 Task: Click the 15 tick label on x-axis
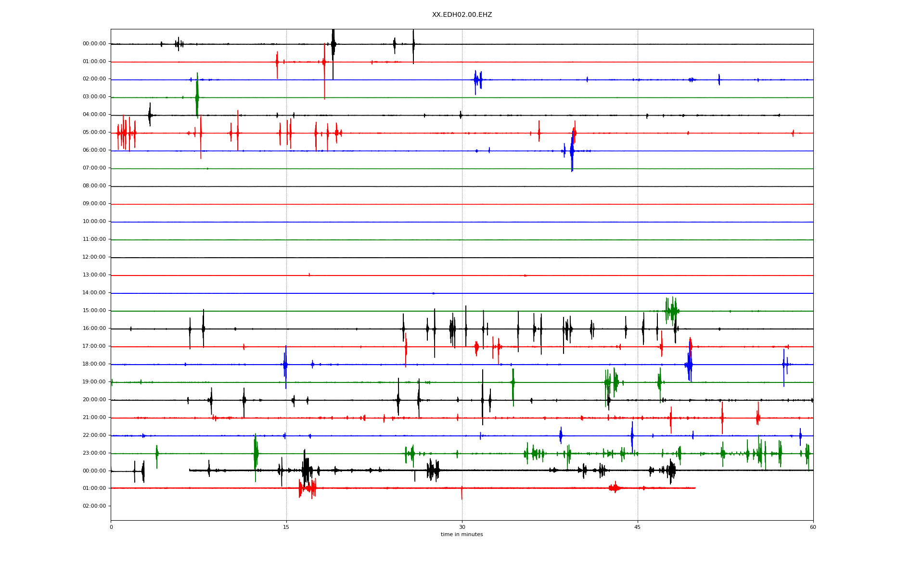click(x=286, y=527)
